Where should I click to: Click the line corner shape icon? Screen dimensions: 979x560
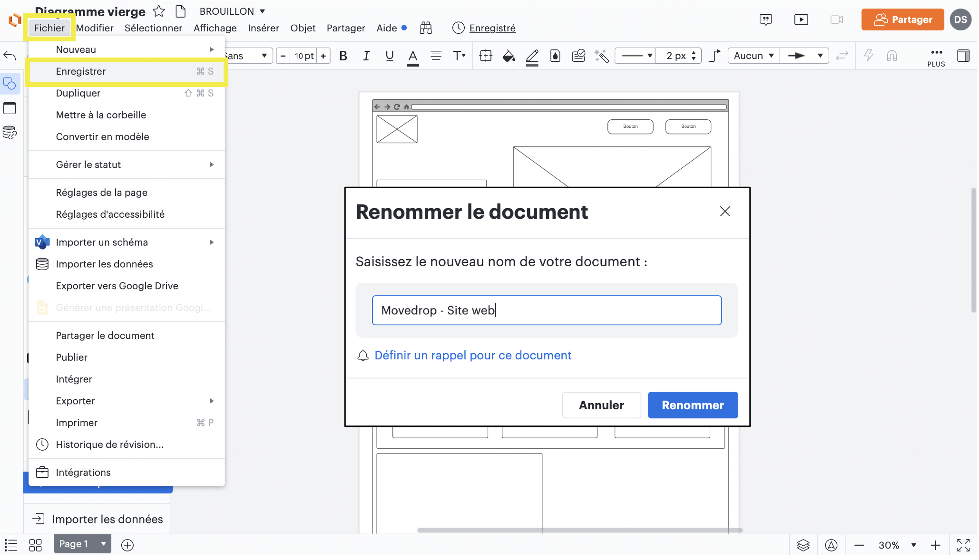[715, 56]
